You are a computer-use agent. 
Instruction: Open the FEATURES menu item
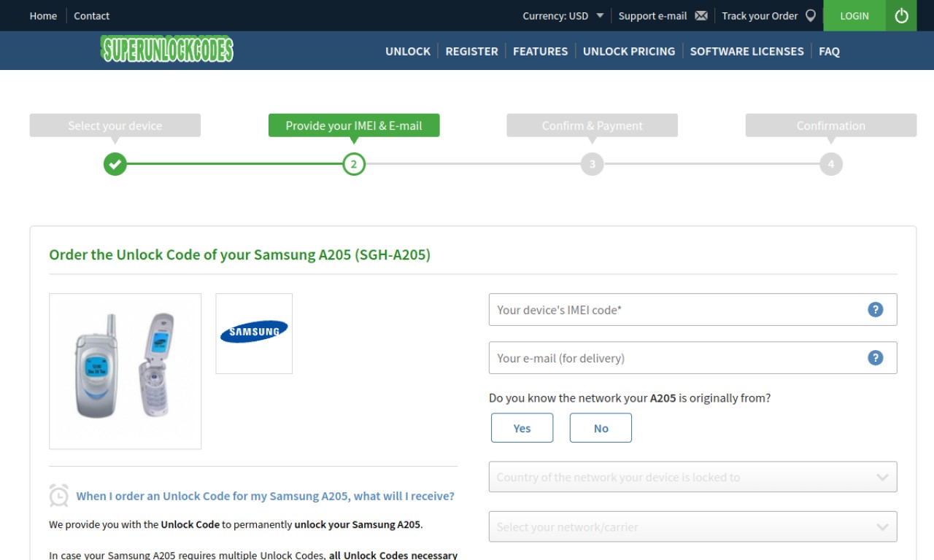[x=540, y=51]
